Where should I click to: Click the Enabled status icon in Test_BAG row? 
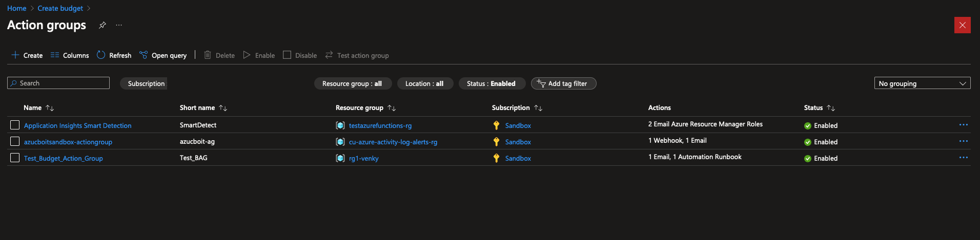(808, 158)
